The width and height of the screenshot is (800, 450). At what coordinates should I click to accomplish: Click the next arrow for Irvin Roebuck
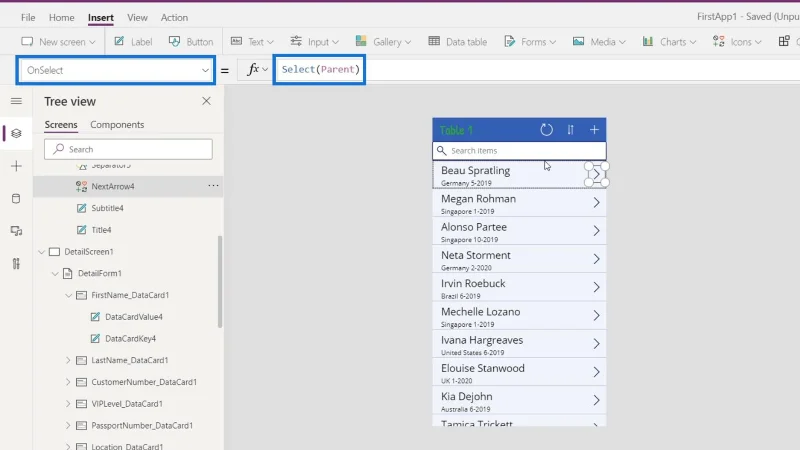pyautogui.click(x=596, y=287)
